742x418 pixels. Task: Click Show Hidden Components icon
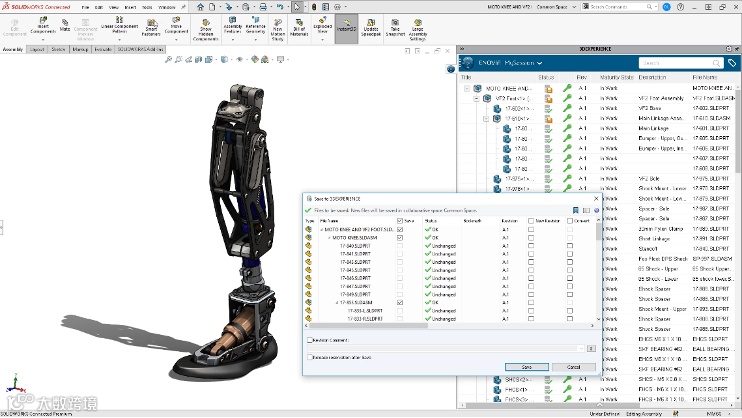coord(206,23)
